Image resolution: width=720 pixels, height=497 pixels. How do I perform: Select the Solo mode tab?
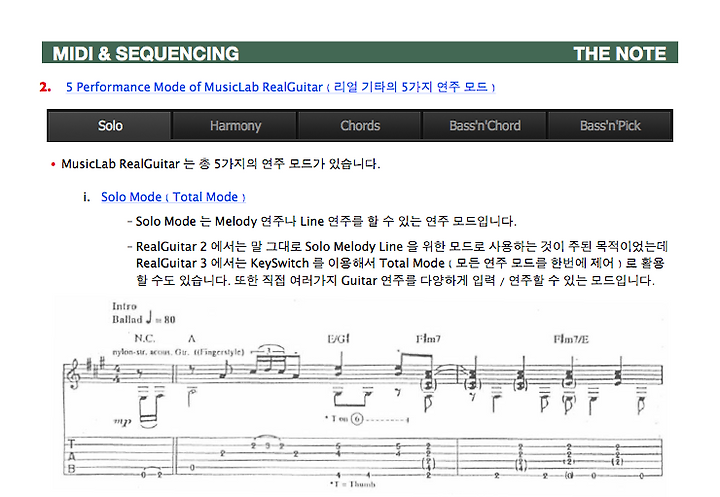pyautogui.click(x=110, y=125)
